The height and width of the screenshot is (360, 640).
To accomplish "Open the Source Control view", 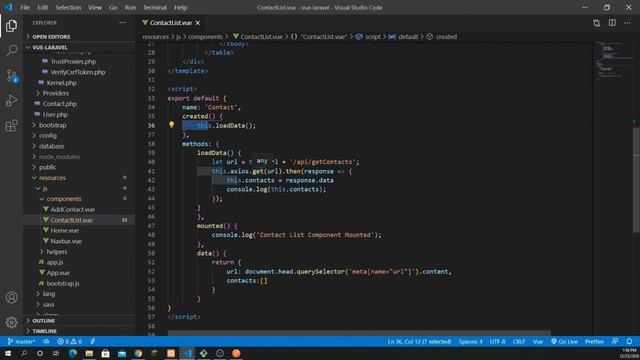I will (x=11, y=76).
